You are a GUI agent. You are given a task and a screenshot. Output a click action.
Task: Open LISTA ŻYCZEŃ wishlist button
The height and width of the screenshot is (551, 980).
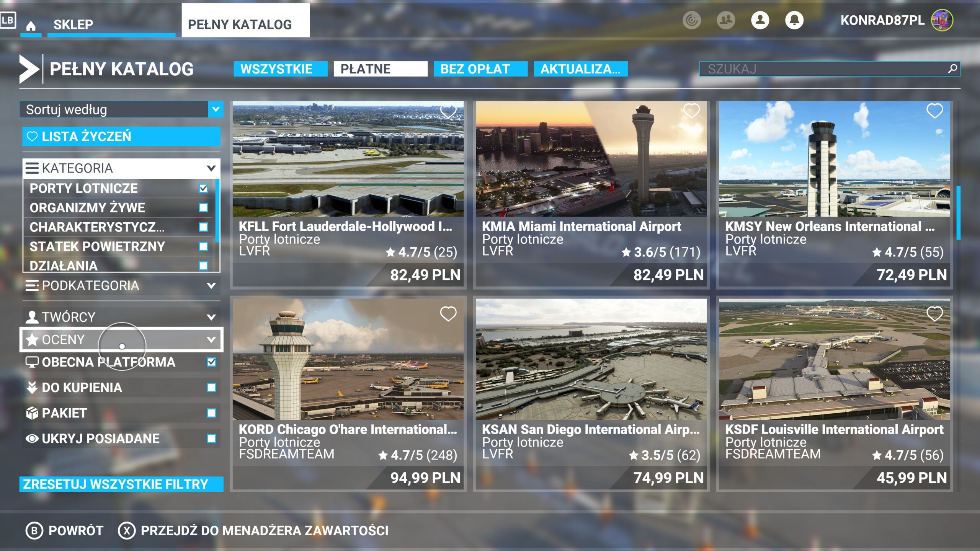(121, 137)
